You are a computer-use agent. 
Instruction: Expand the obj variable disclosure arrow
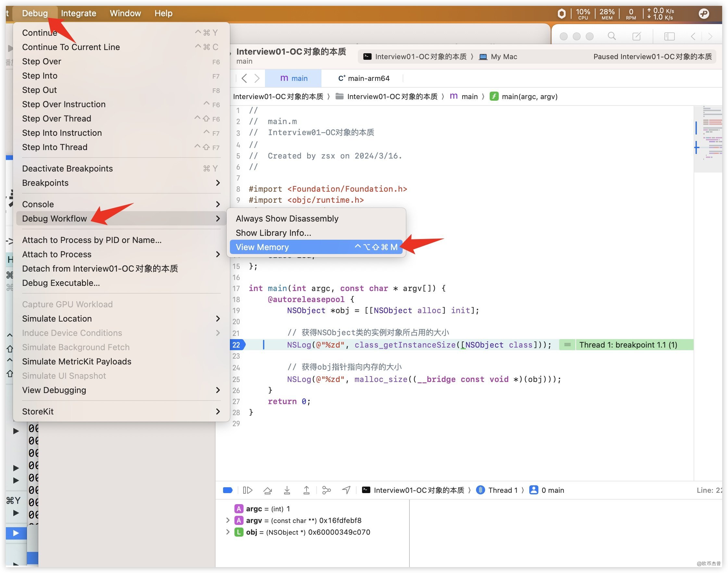[228, 532]
